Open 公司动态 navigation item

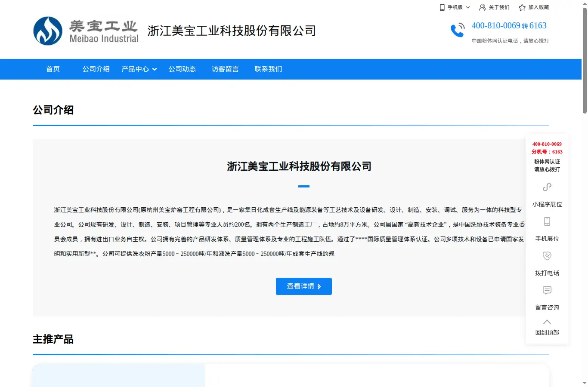(x=182, y=69)
